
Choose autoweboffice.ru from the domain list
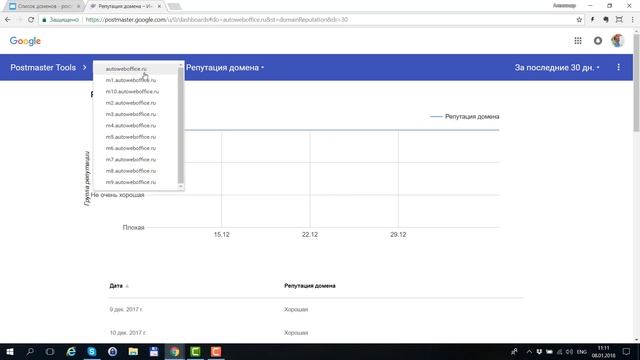(135, 69)
